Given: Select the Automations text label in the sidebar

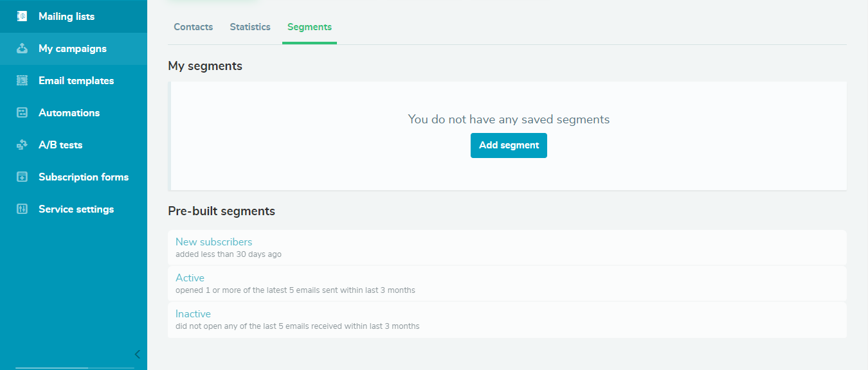Looking at the screenshot, I should click(x=69, y=113).
